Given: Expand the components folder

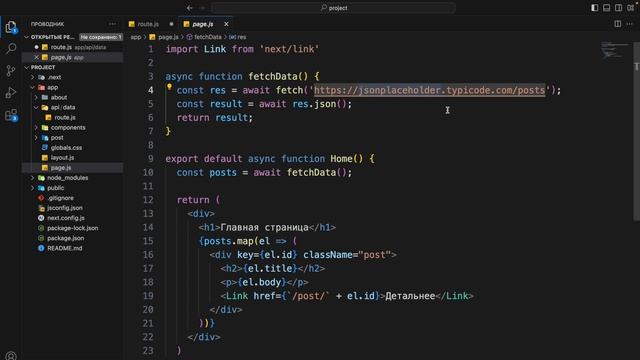Looking at the screenshot, I should tap(36, 127).
